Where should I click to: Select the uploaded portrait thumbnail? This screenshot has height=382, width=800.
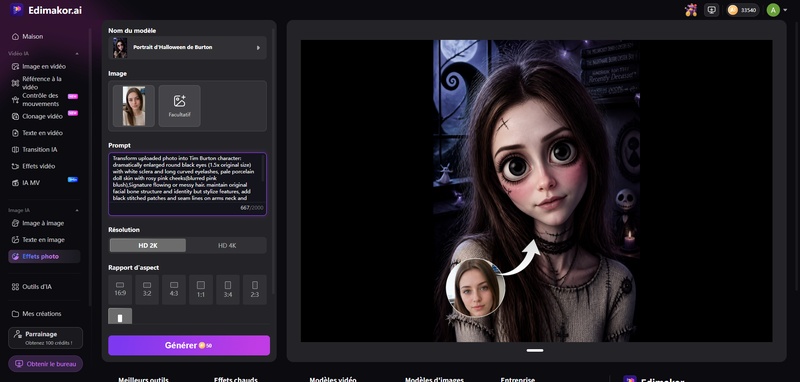pos(134,106)
